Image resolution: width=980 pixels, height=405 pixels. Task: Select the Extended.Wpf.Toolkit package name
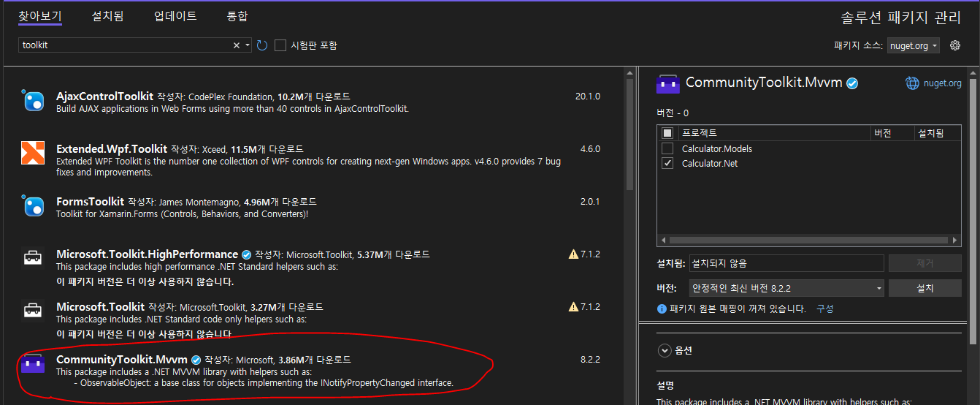112,148
